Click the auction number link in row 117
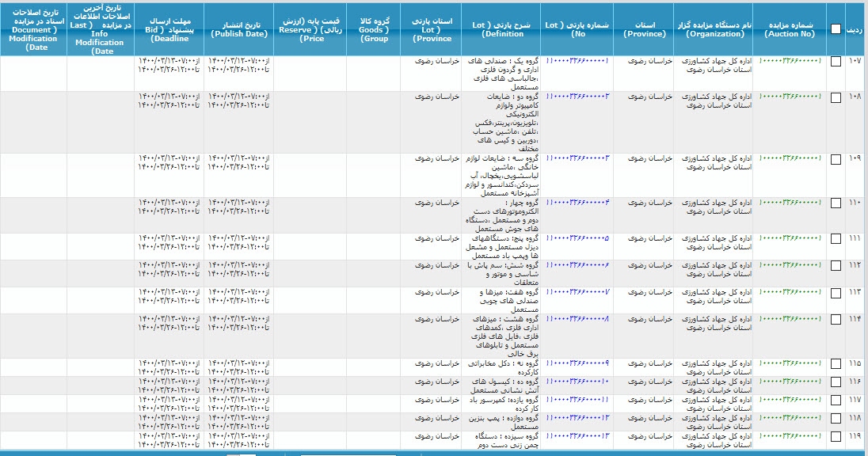 click(x=790, y=399)
